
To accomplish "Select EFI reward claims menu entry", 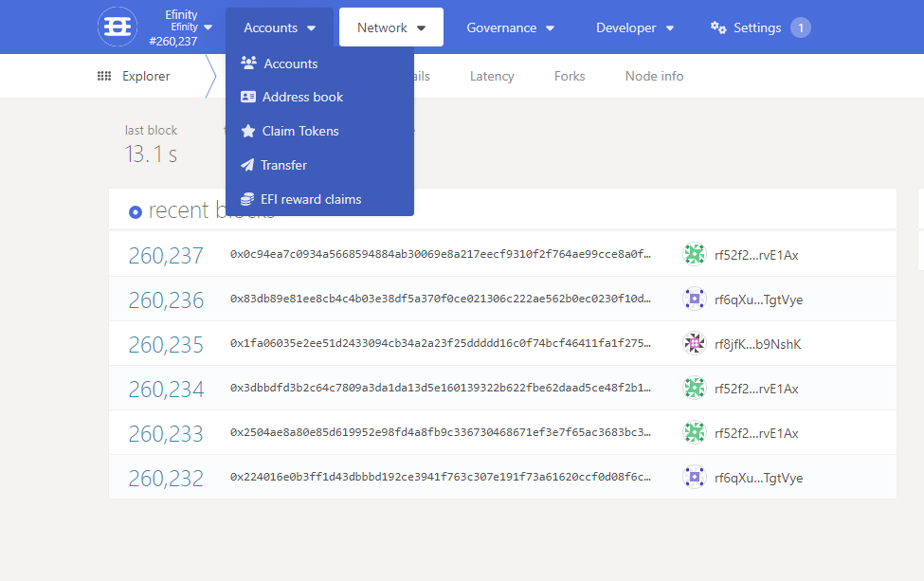I will tap(319, 199).
